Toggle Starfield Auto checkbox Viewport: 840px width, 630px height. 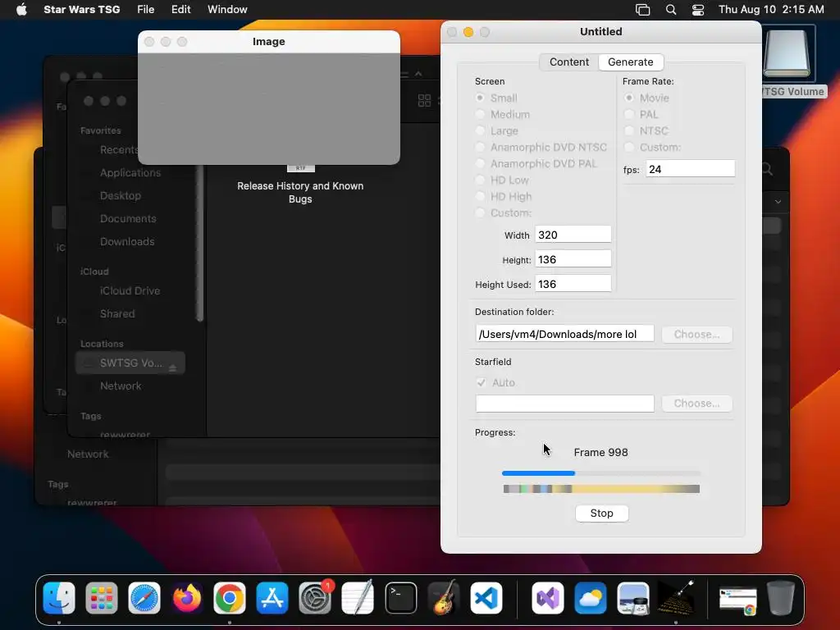pos(481,382)
